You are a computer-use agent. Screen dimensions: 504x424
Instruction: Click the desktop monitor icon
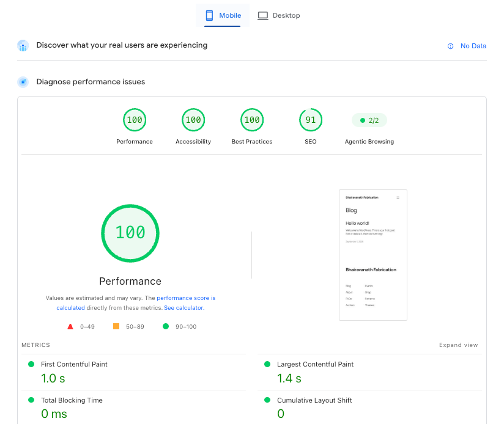tap(263, 15)
